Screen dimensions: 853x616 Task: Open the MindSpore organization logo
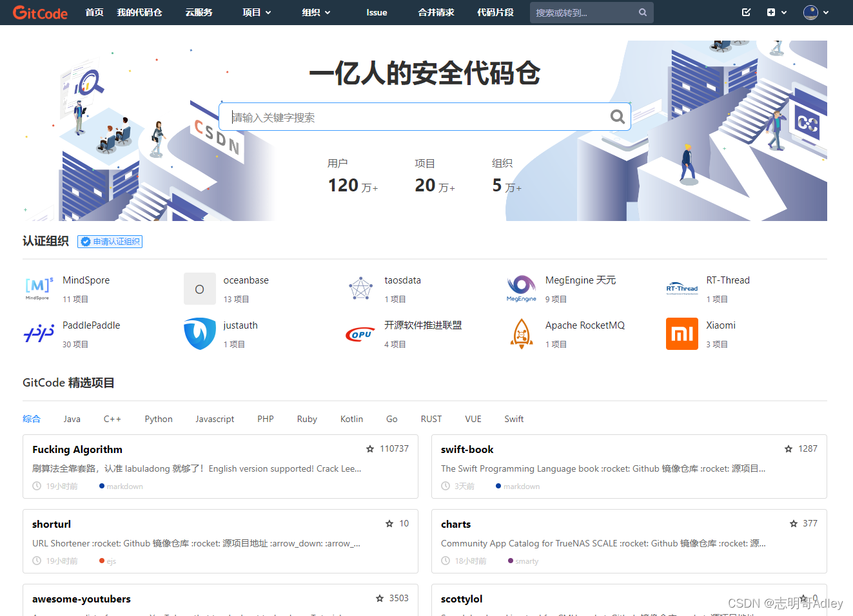[x=39, y=289]
